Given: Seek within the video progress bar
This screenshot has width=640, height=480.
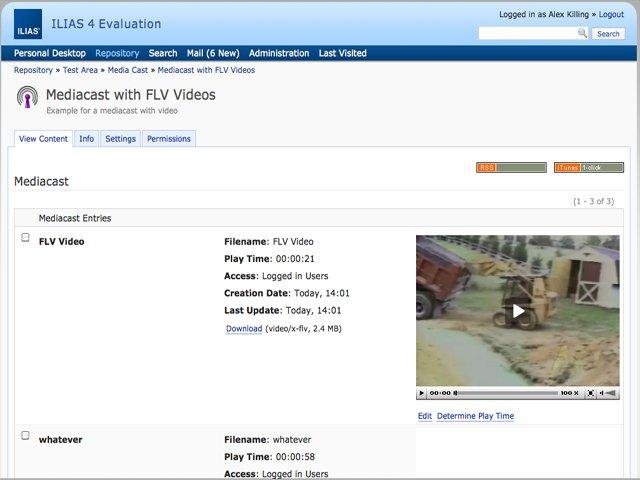Looking at the screenshot, I should coord(506,393).
